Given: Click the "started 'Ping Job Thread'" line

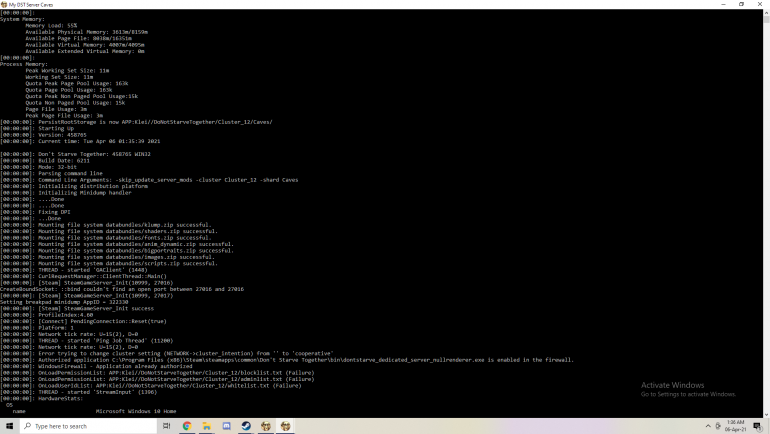Looking at the screenshot, I should [86, 340].
